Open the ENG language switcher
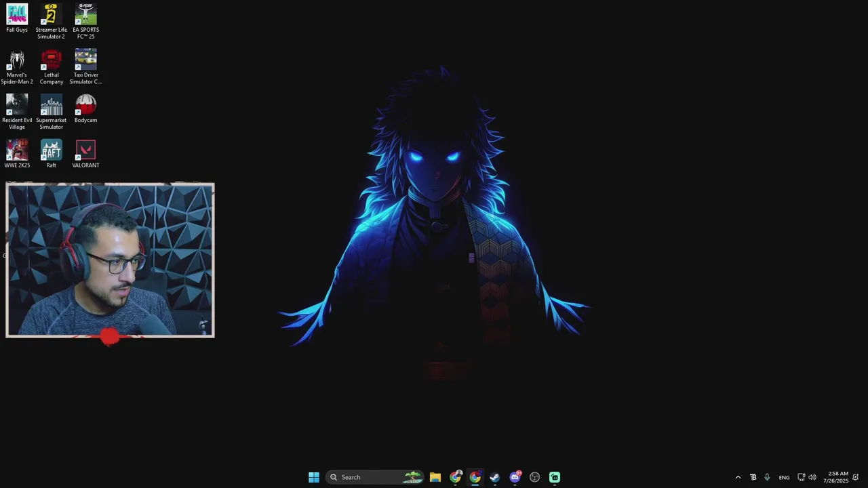 (x=785, y=477)
